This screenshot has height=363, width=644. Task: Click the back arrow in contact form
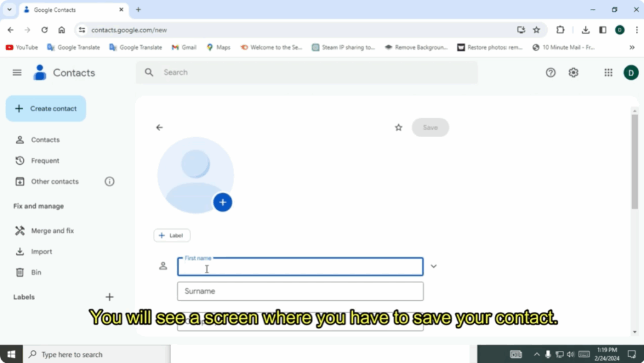coord(159,128)
